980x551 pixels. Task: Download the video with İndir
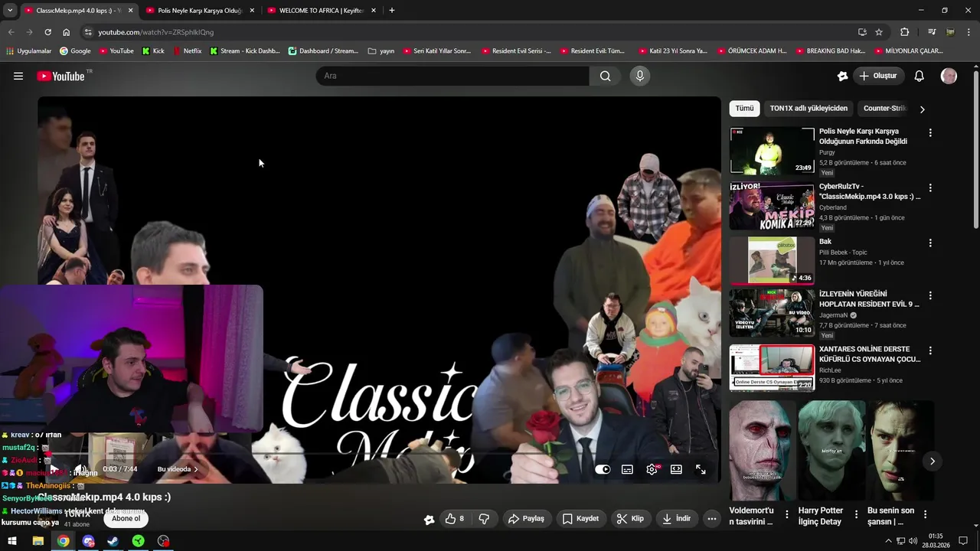[676, 518]
